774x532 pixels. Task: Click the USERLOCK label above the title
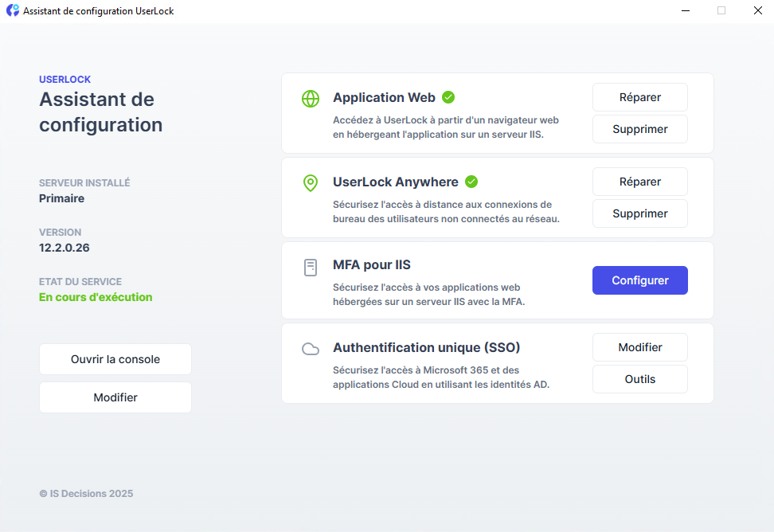[64, 80]
